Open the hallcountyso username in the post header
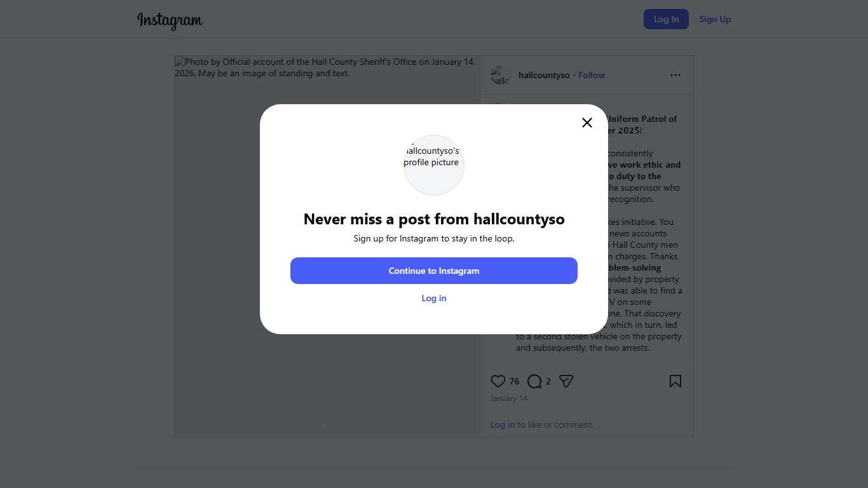The width and height of the screenshot is (868, 488). coord(544,75)
